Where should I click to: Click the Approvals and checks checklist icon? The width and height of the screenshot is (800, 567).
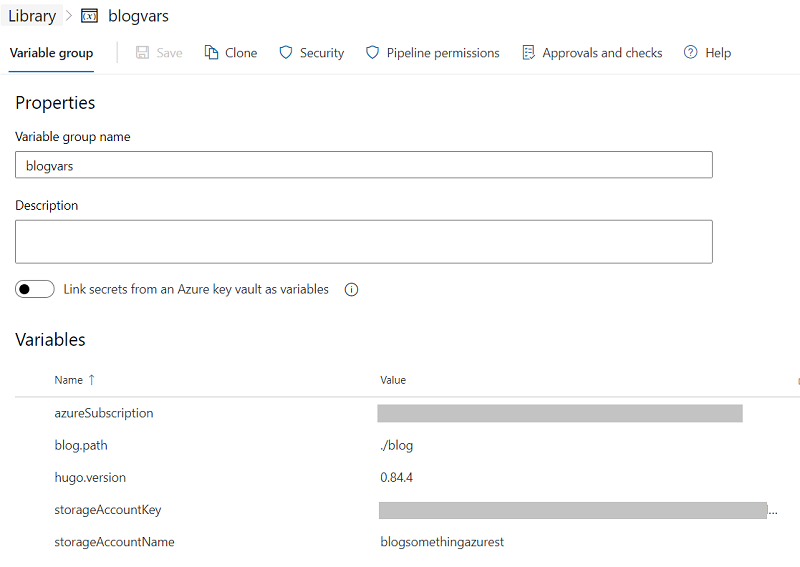coord(529,53)
